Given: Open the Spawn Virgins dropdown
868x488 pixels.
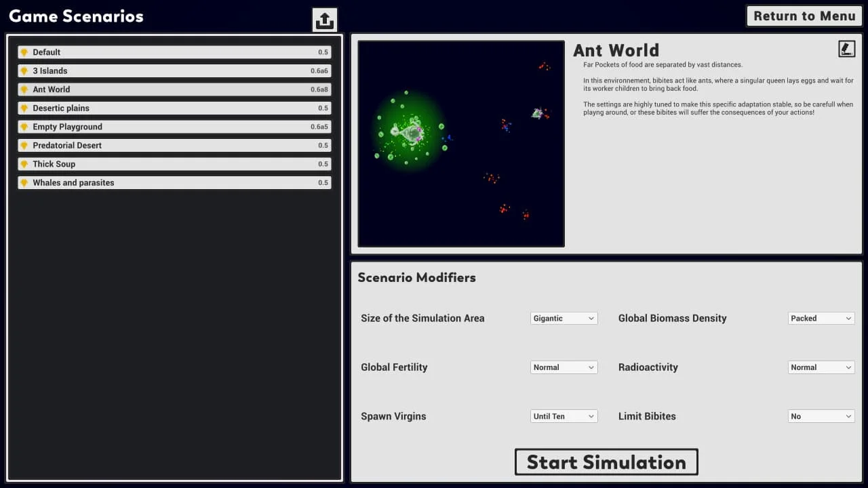Looking at the screenshot, I should click(x=564, y=416).
